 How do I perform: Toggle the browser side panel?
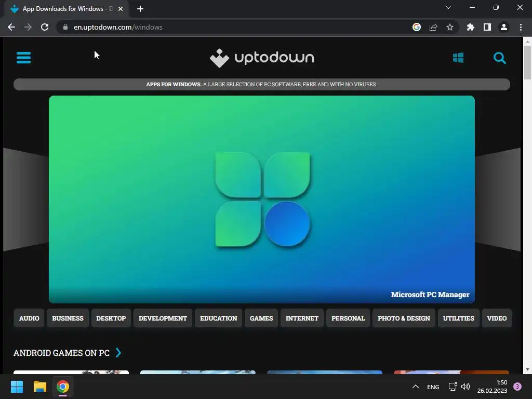click(x=487, y=27)
